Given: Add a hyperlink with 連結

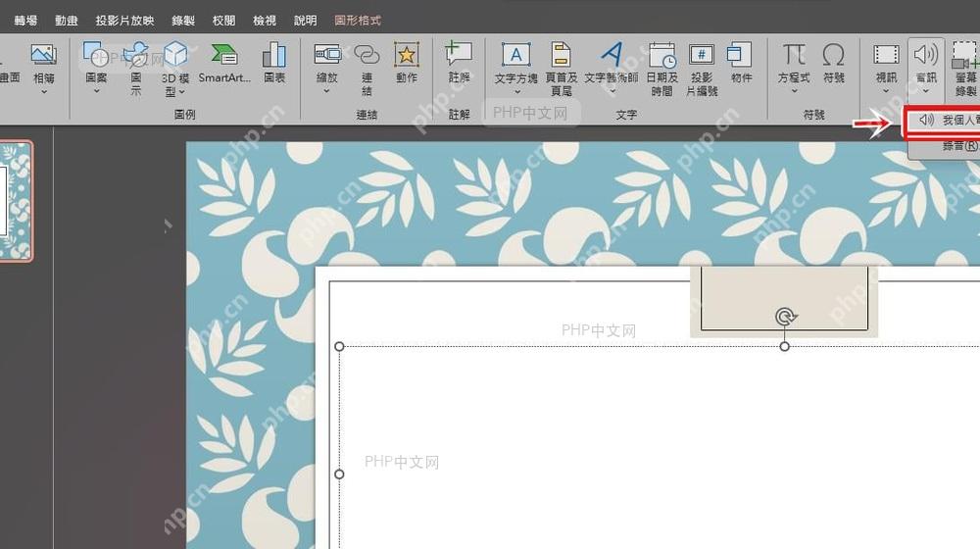Looking at the screenshot, I should (367, 68).
